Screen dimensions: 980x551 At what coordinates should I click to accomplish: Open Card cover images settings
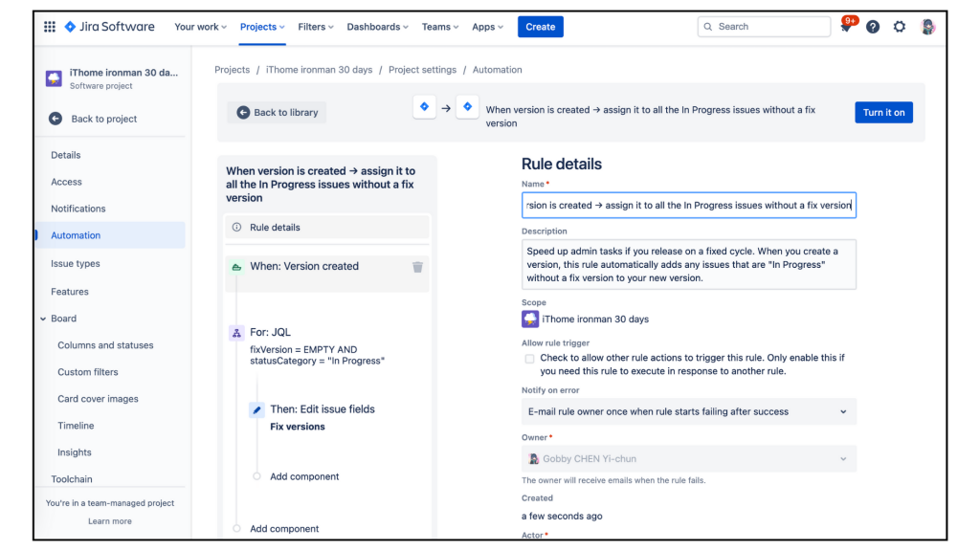click(99, 399)
